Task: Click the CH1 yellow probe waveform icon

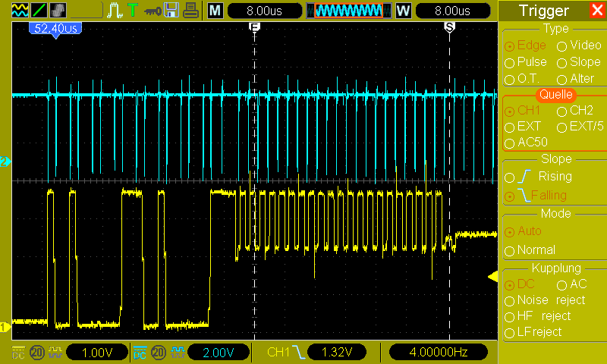Action: pos(55,352)
